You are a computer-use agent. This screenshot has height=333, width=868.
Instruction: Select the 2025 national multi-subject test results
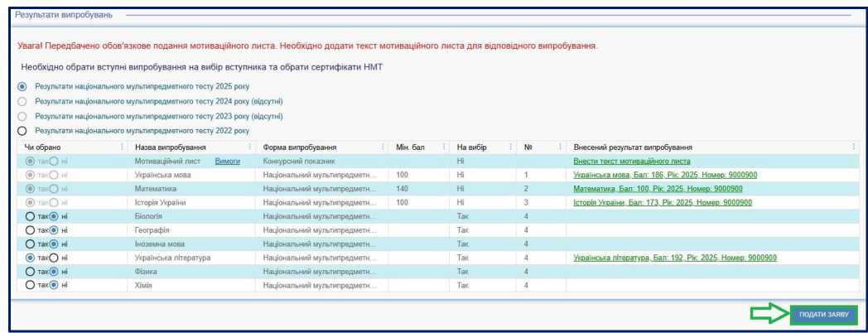[x=22, y=86]
